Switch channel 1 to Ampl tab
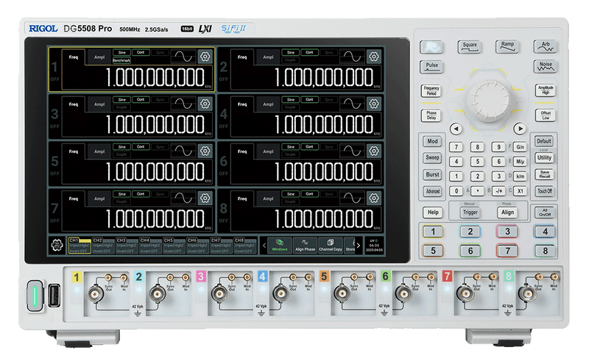589x364 pixels. coord(99,57)
